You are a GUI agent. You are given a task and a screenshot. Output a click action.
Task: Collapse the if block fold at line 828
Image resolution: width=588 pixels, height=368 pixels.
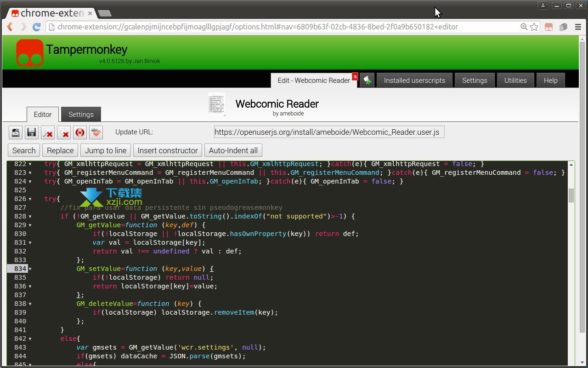30,217
